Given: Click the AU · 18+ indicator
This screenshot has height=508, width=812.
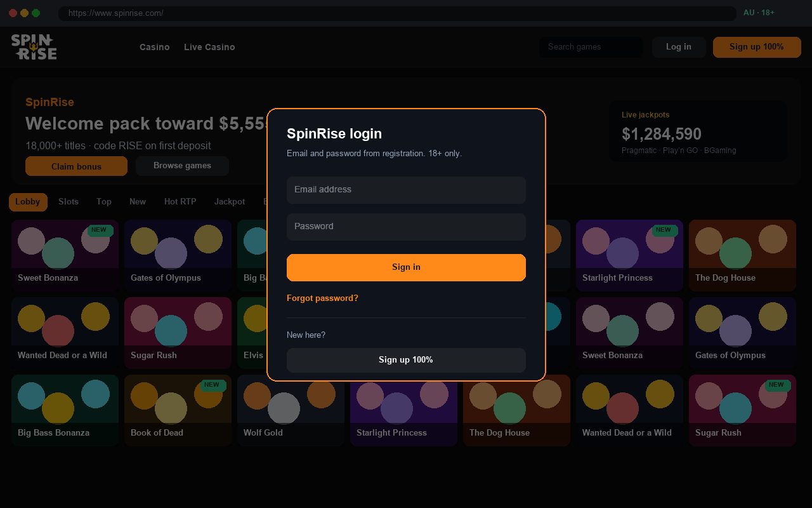Looking at the screenshot, I should [759, 13].
